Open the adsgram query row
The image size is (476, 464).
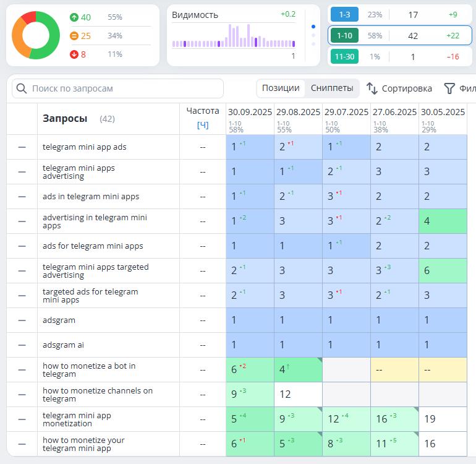pyautogui.click(x=58, y=320)
